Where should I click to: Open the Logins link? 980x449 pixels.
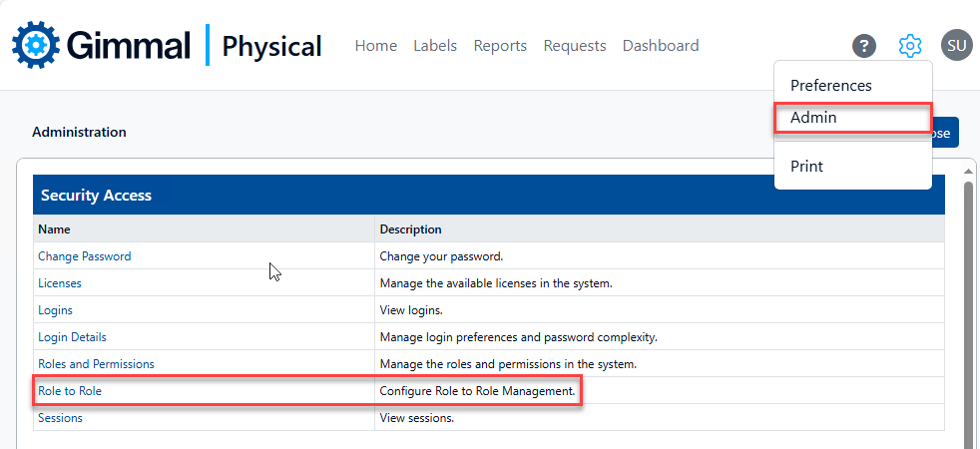(55, 309)
